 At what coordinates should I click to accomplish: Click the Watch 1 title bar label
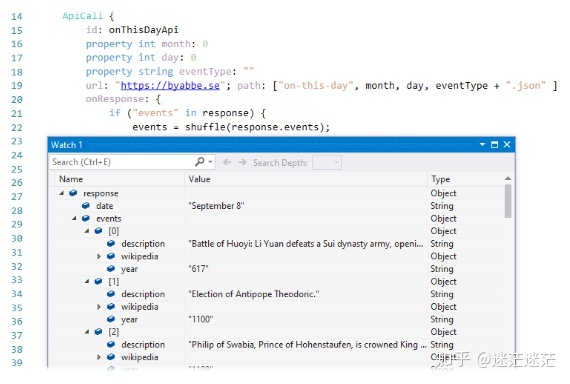tap(67, 145)
